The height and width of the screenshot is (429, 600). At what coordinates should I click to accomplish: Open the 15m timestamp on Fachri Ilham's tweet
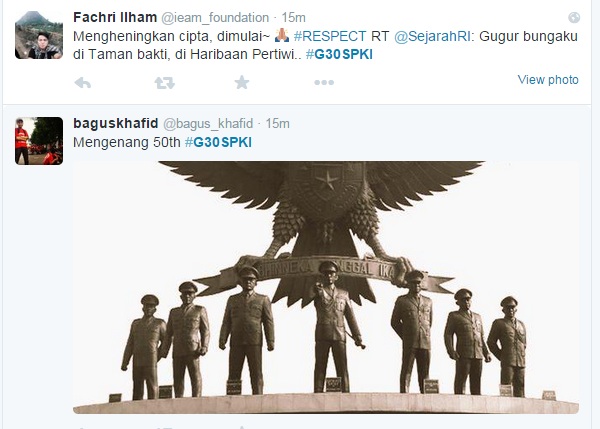pos(293,18)
